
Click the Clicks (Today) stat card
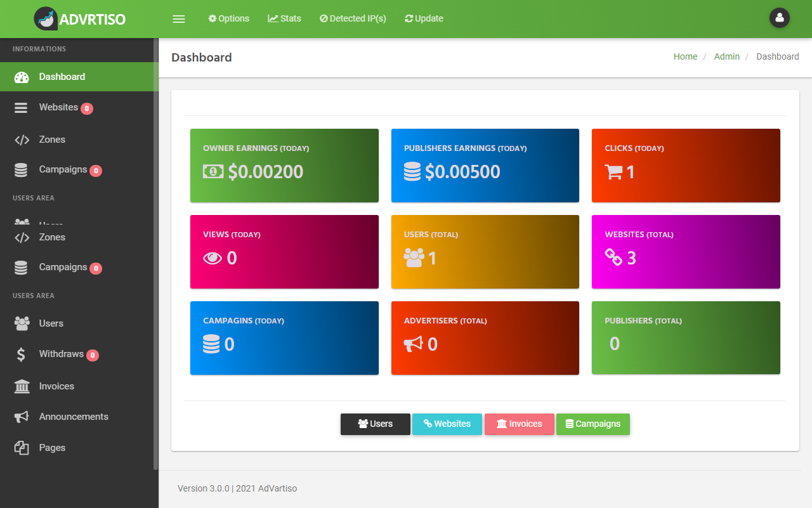pyautogui.click(x=686, y=166)
